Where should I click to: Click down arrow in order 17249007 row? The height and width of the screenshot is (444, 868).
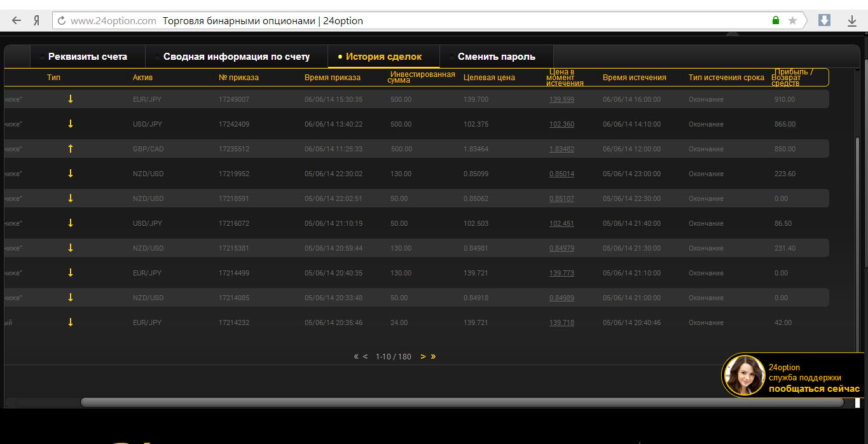[x=71, y=99]
